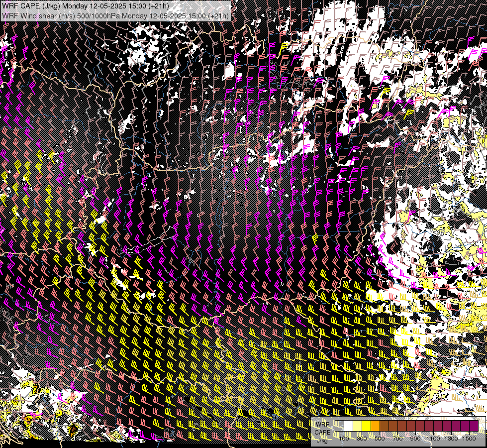This screenshot has height=448, width=487.
Task: Select the brown swatch starting at 500
Action: pyautogui.click(x=384, y=426)
